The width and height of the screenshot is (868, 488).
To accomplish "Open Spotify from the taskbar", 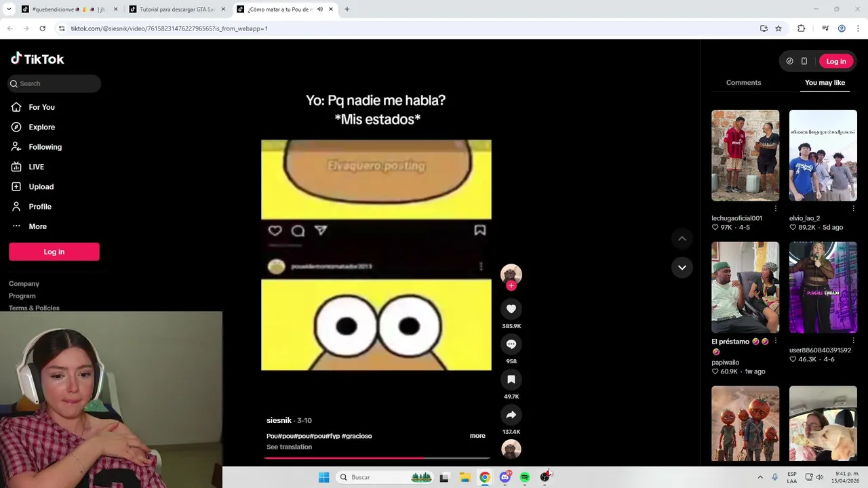I will pos(525,477).
